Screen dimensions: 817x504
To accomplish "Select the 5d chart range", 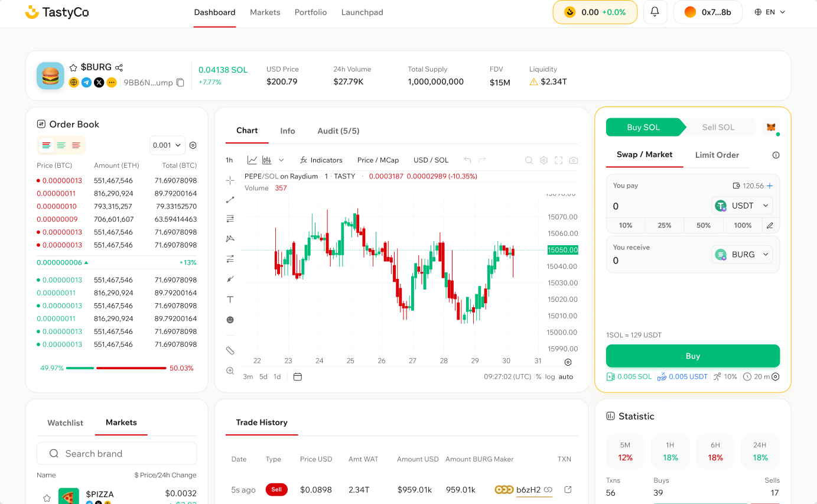I will (x=263, y=376).
